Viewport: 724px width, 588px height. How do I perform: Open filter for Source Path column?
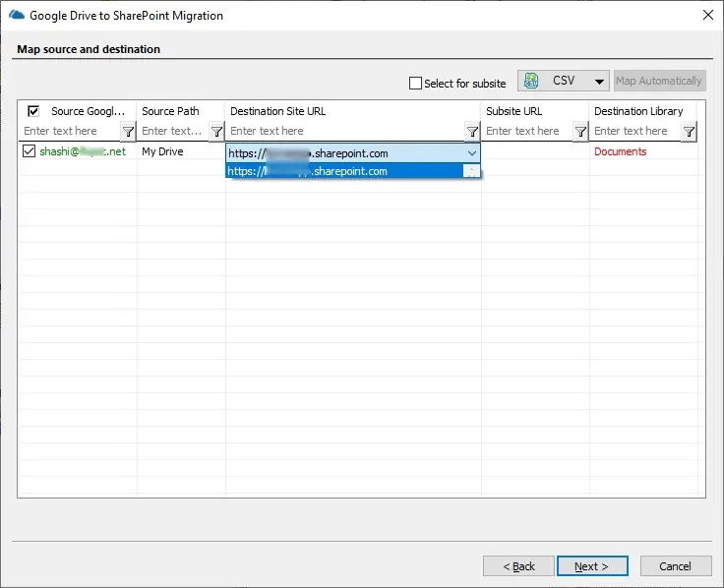pos(216,132)
